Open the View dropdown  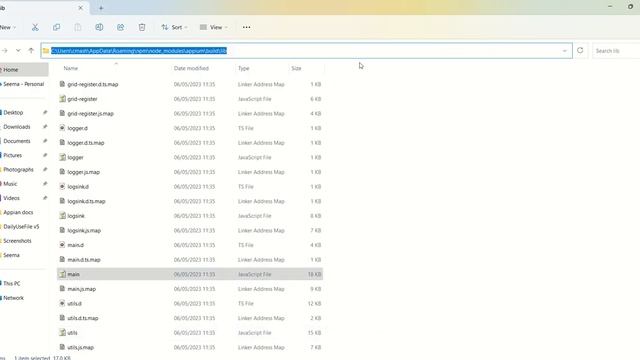(x=213, y=27)
